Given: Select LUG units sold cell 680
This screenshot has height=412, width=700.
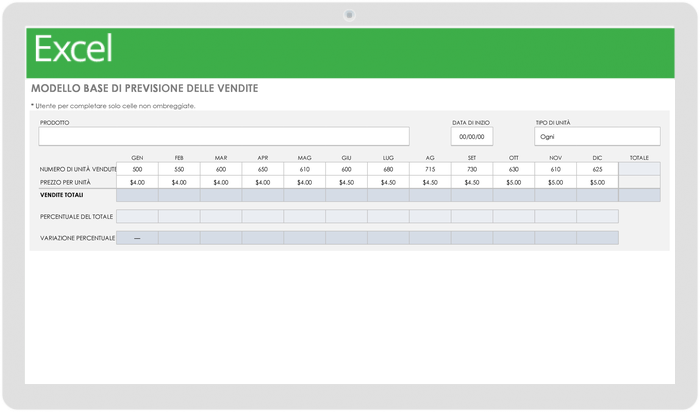Looking at the screenshot, I should (x=388, y=169).
